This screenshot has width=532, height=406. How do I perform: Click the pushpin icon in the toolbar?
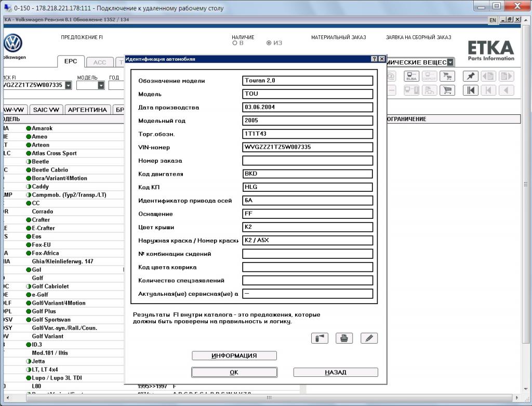pyautogui.click(x=471, y=76)
